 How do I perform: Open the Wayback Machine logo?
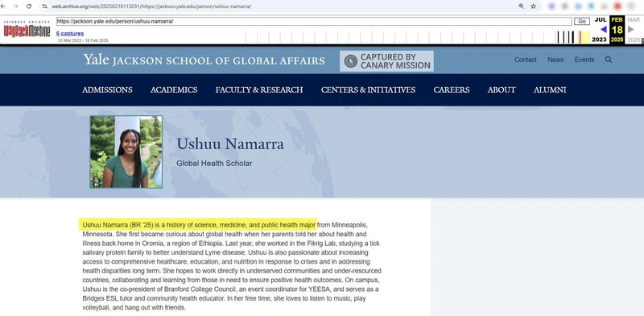[x=27, y=29]
